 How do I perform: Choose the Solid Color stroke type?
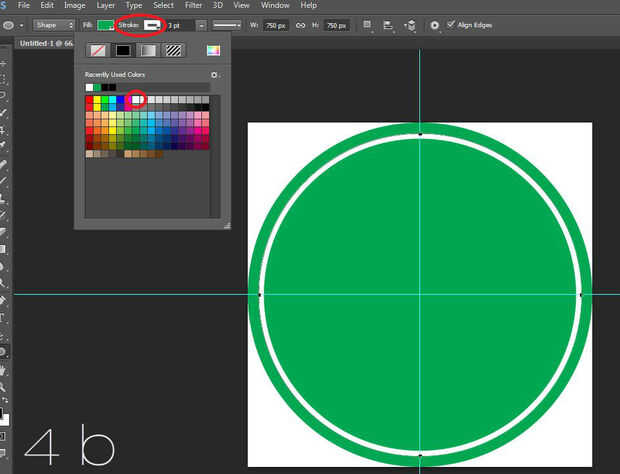(123, 50)
